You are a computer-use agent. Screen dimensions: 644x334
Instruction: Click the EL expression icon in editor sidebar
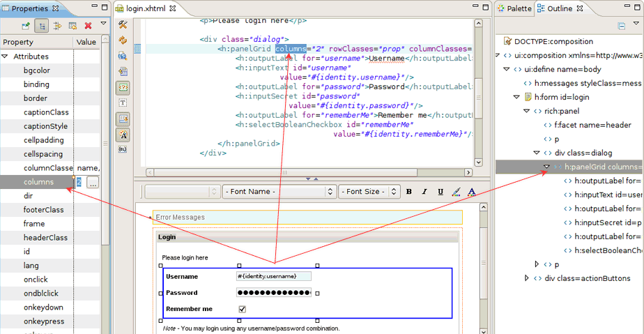point(123,149)
